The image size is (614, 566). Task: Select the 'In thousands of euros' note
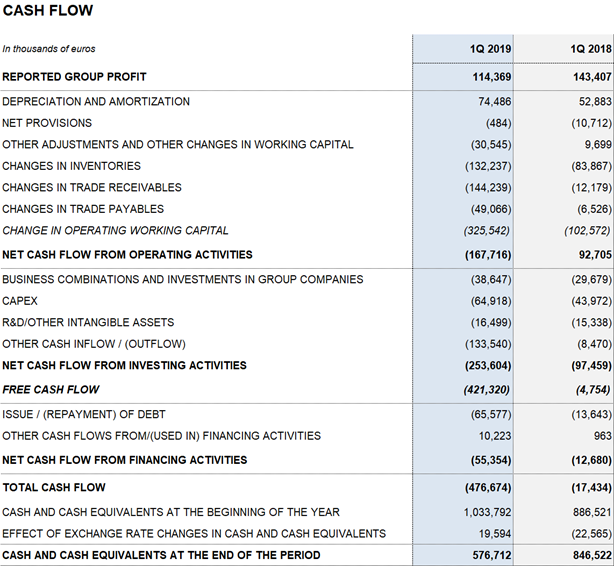49,49
